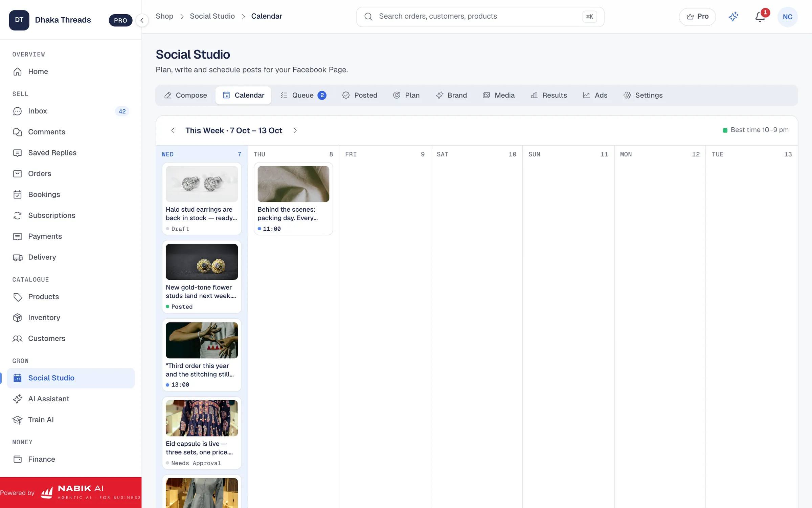Click the AI sparkle icon in header

(x=733, y=17)
